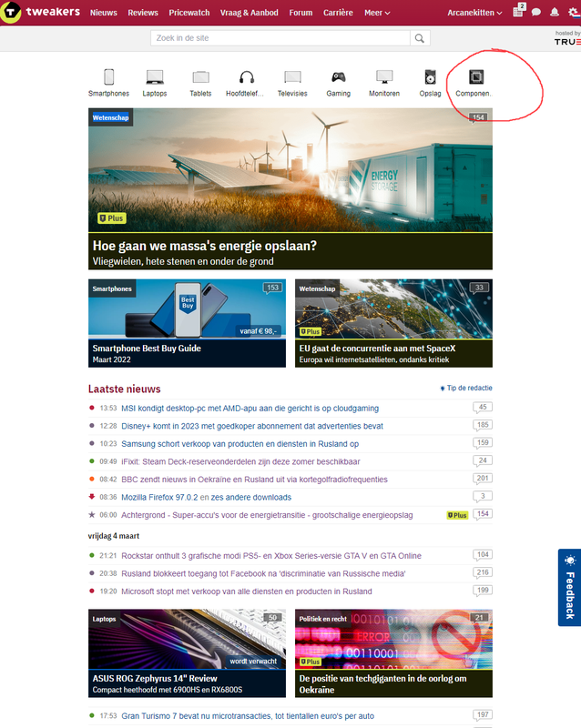Click the Feedback side button
Viewport: 581px width, 728px height.
[x=569, y=587]
